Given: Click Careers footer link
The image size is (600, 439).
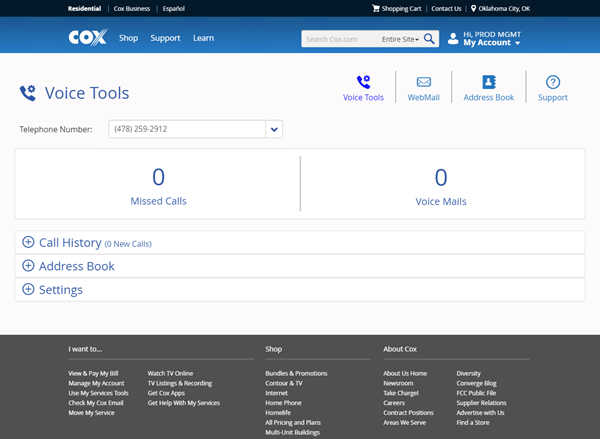Looking at the screenshot, I should [394, 403].
